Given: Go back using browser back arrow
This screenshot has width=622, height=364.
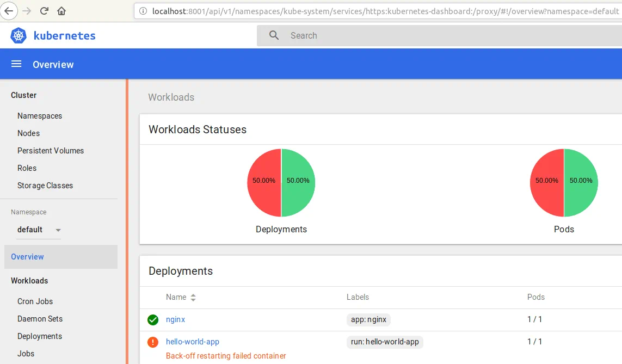Looking at the screenshot, I should [x=9, y=11].
